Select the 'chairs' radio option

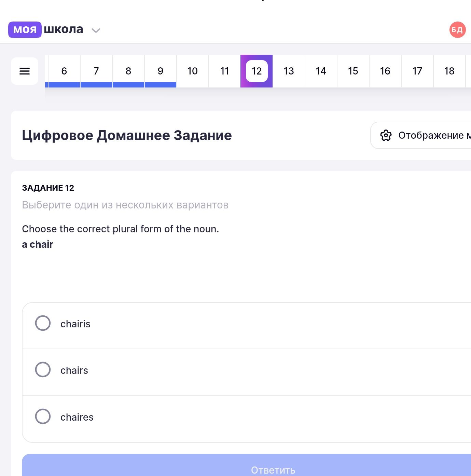coord(43,370)
